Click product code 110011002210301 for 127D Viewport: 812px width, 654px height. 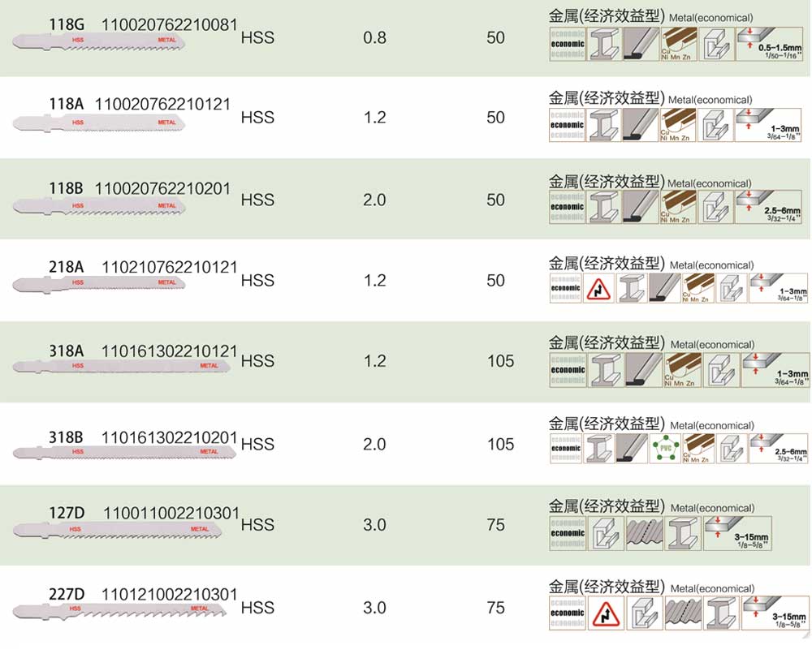[x=172, y=512]
